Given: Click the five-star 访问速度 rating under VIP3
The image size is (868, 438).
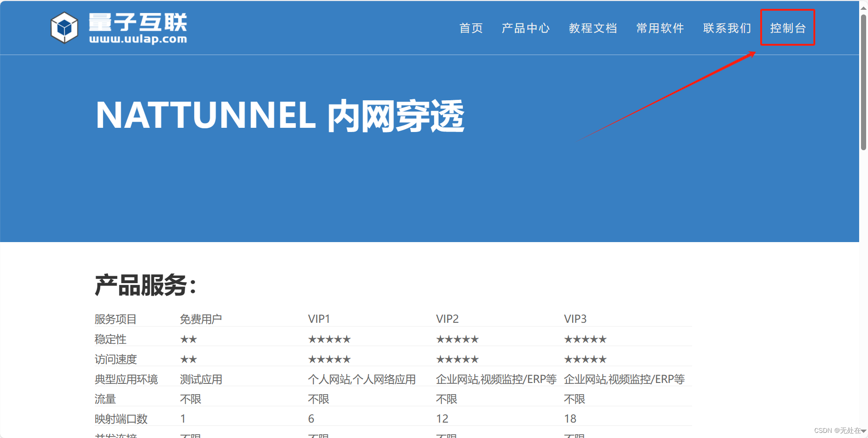Looking at the screenshot, I should (585, 359).
